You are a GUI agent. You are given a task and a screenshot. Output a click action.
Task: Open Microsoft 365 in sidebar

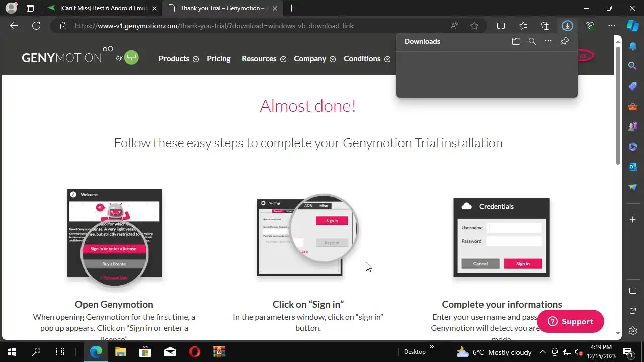click(633, 147)
